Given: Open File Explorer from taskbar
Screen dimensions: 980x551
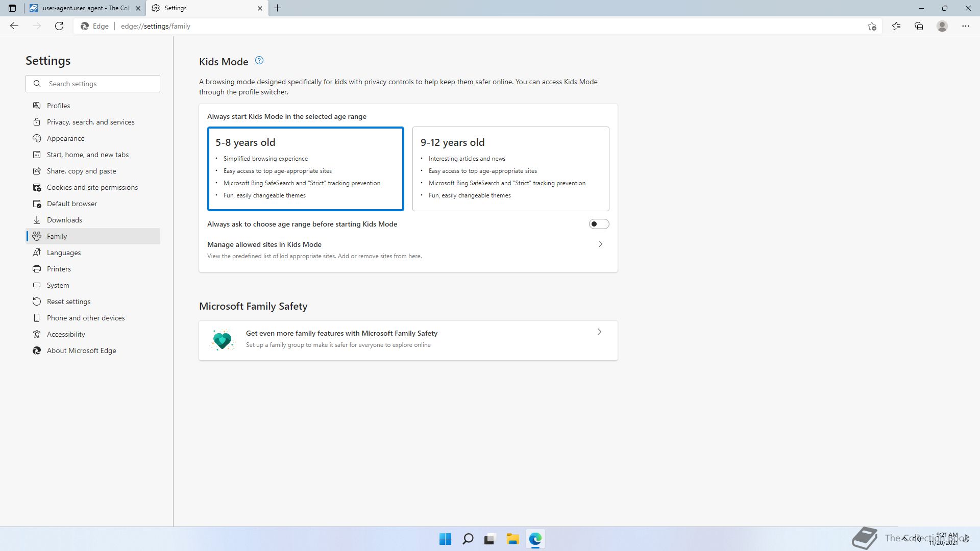Looking at the screenshot, I should [x=512, y=539].
